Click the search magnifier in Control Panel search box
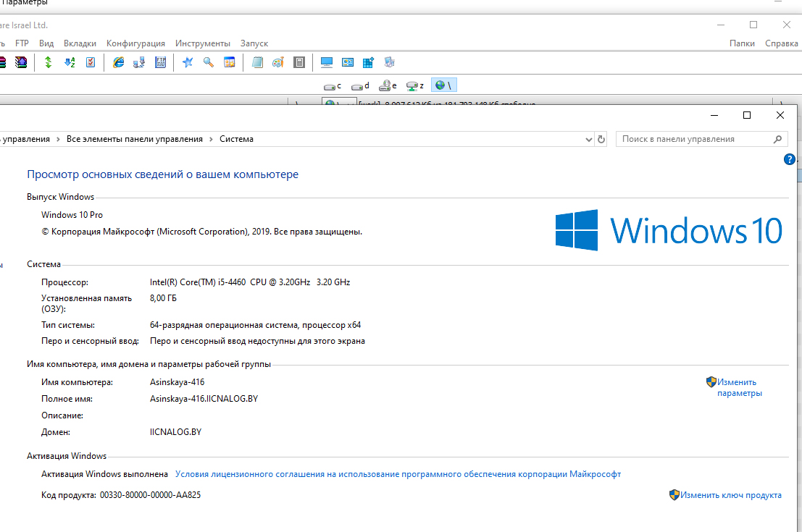The height and width of the screenshot is (532, 802). click(x=777, y=139)
